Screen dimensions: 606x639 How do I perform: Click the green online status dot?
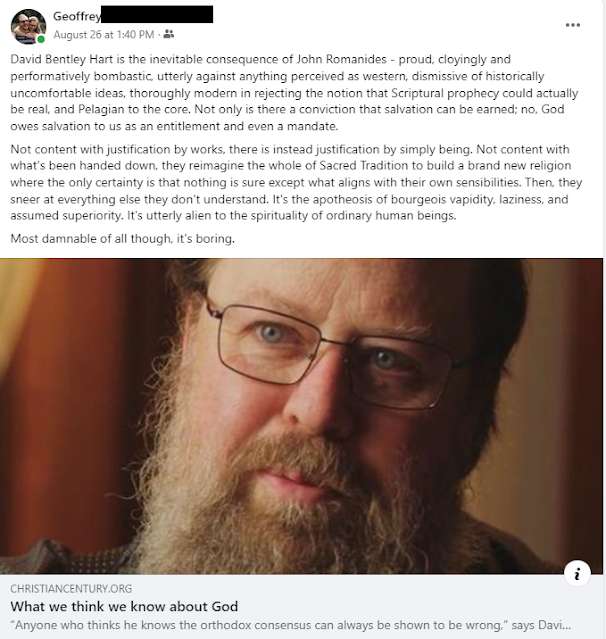pos(41,40)
